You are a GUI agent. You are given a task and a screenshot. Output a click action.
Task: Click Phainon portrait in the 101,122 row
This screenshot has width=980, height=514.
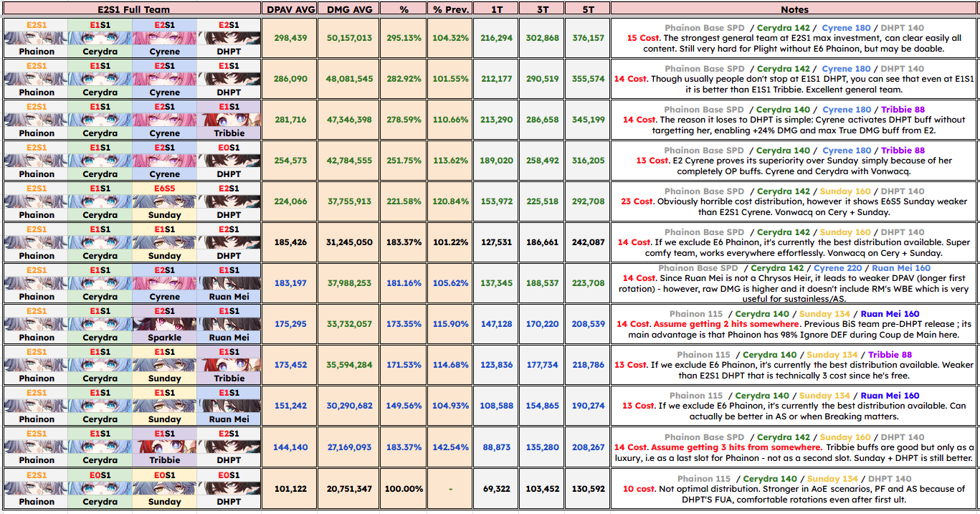point(36,487)
